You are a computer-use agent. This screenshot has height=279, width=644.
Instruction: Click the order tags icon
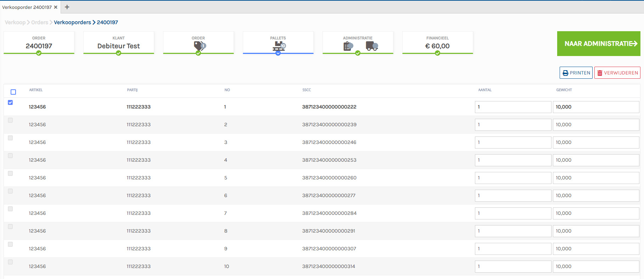click(x=200, y=46)
